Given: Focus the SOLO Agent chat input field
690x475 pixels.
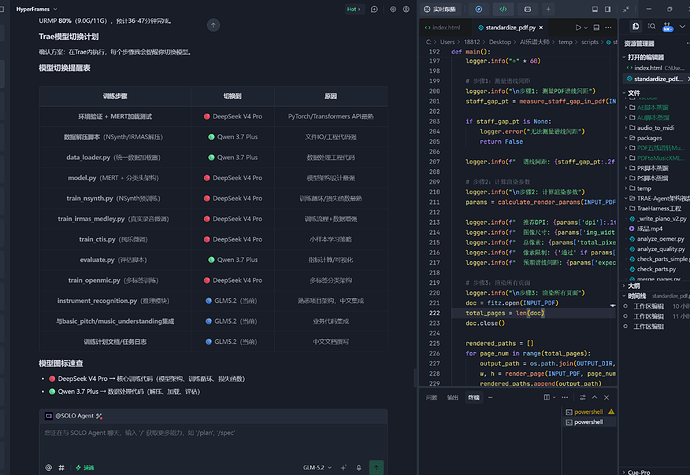Looking at the screenshot, I should 213,442.
